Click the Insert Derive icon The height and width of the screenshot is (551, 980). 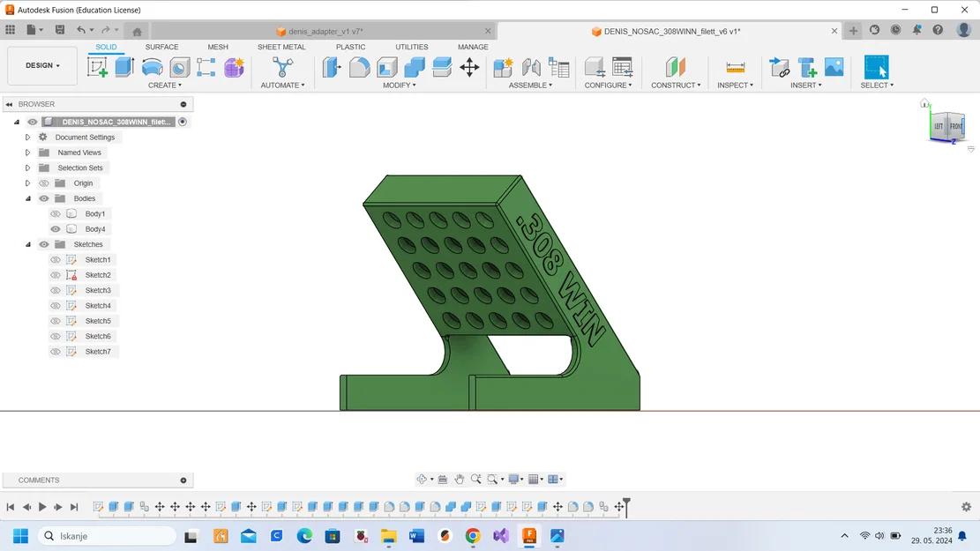(780, 68)
